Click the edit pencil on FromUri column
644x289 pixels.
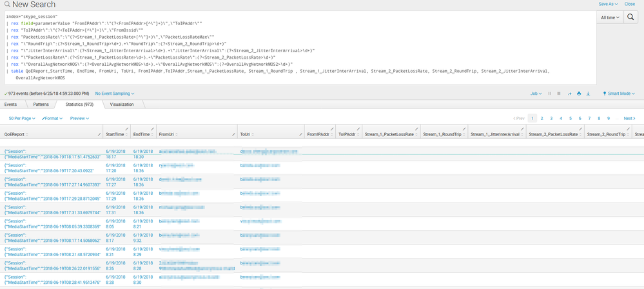(233, 134)
